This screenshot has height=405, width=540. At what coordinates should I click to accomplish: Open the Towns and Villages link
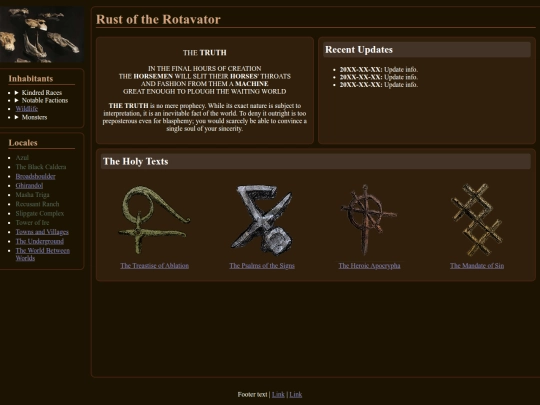coord(42,232)
